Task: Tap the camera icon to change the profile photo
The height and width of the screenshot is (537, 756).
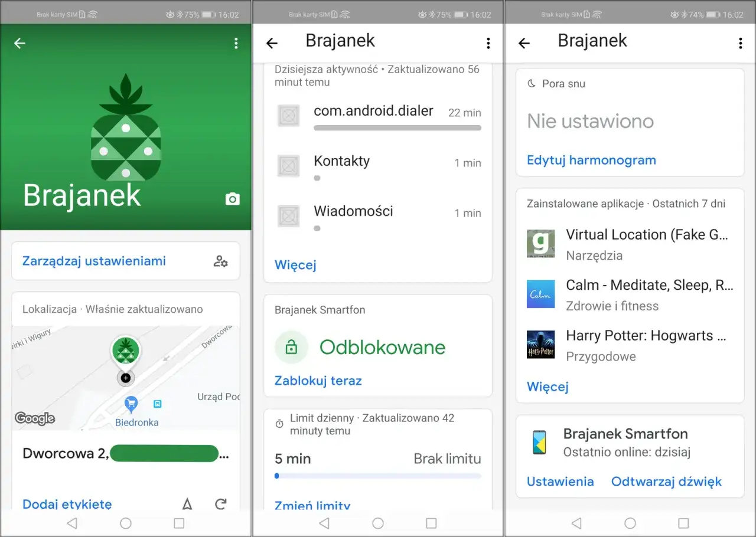Action: point(232,199)
